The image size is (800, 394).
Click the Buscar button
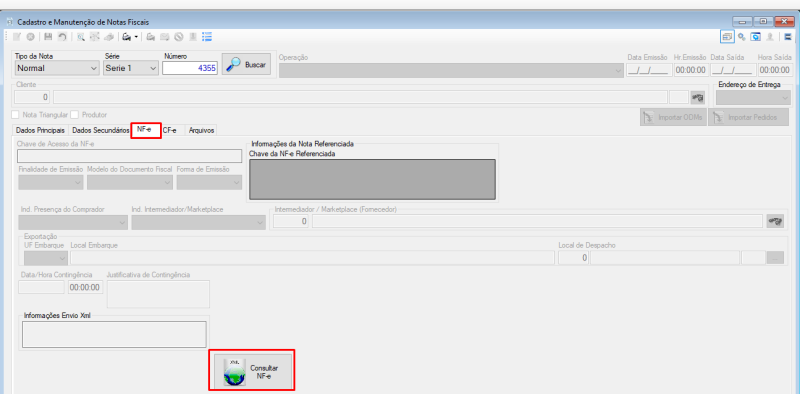pos(246,65)
